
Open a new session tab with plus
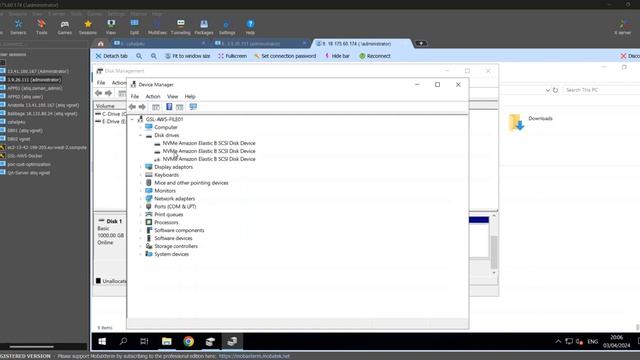click(421, 43)
